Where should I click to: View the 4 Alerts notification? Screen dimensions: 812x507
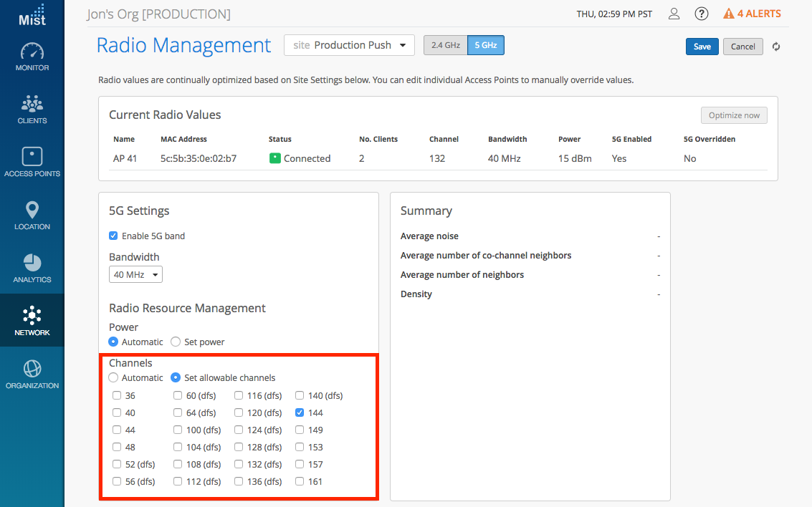pos(752,14)
